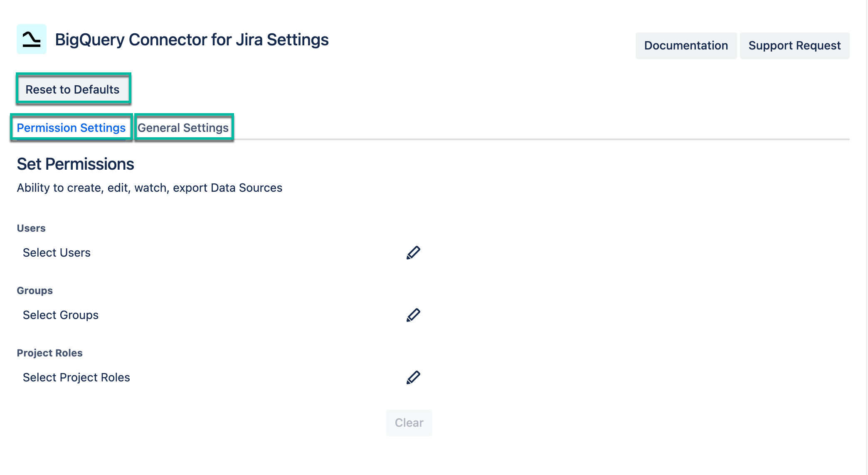The height and width of the screenshot is (475, 868).
Task: Click the Project Roles section label
Action: click(x=49, y=353)
